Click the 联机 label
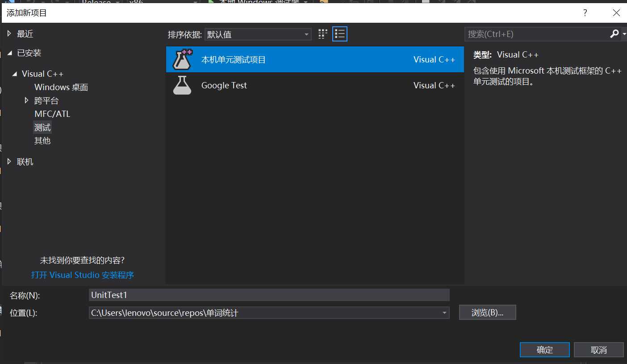Viewport: 627px width, 364px height. 25,162
